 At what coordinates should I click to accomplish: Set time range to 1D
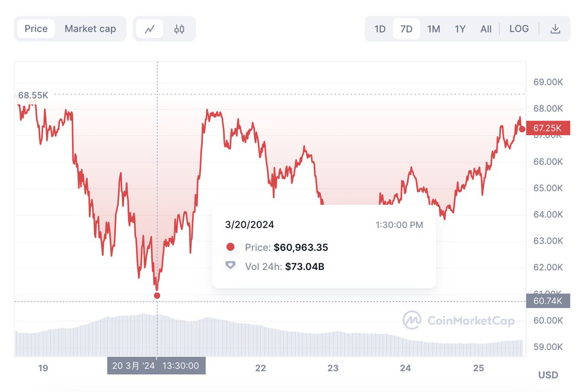[x=380, y=29]
